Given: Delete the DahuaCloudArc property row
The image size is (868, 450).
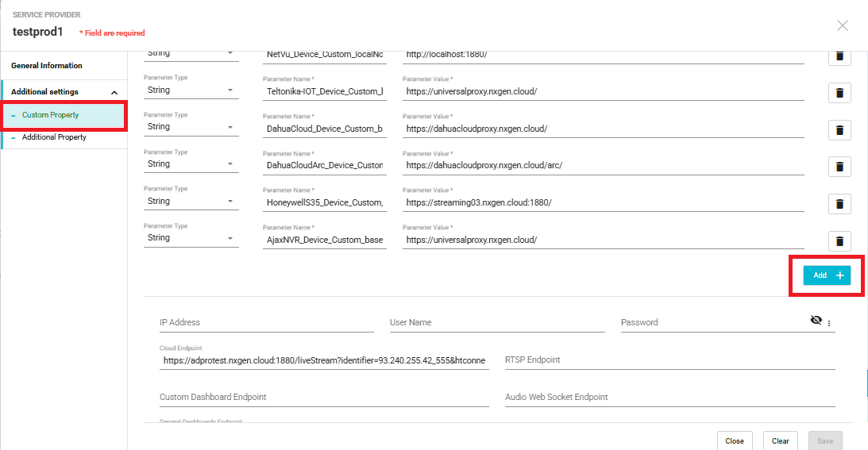Looking at the screenshot, I should coord(839,167).
